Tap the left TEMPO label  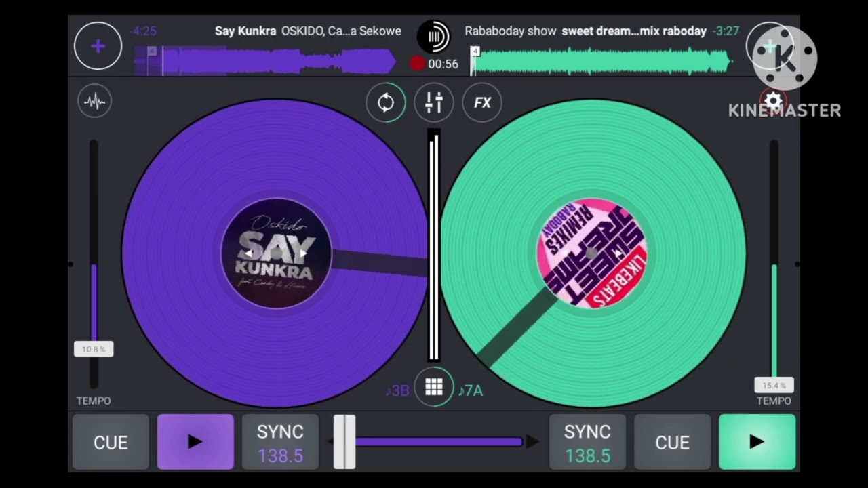94,401
